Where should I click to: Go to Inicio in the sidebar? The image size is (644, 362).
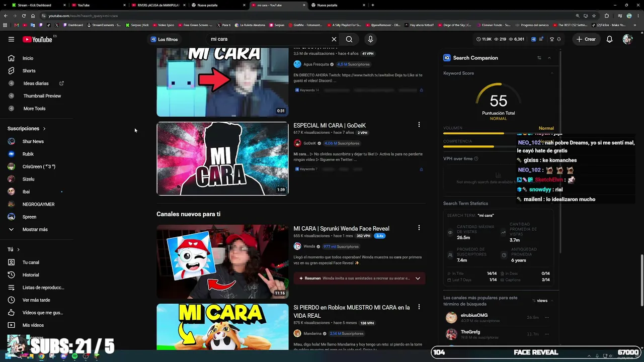tap(28, 58)
